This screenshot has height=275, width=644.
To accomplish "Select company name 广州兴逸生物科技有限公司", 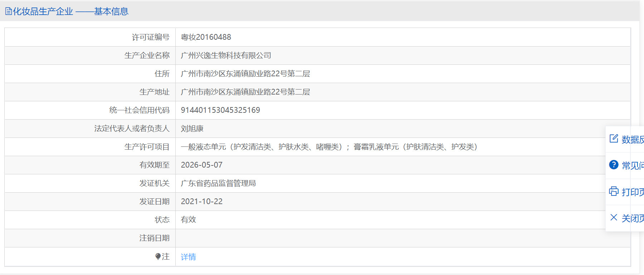I will point(226,56).
